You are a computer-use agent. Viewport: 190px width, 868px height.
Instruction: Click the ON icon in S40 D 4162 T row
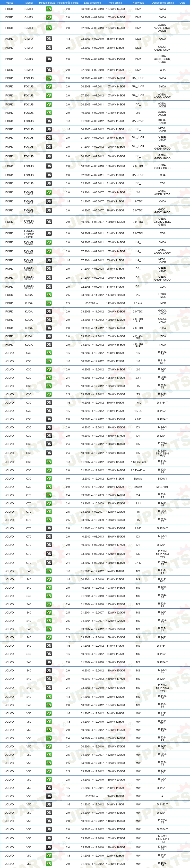pyautogui.click(x=49, y=654)
